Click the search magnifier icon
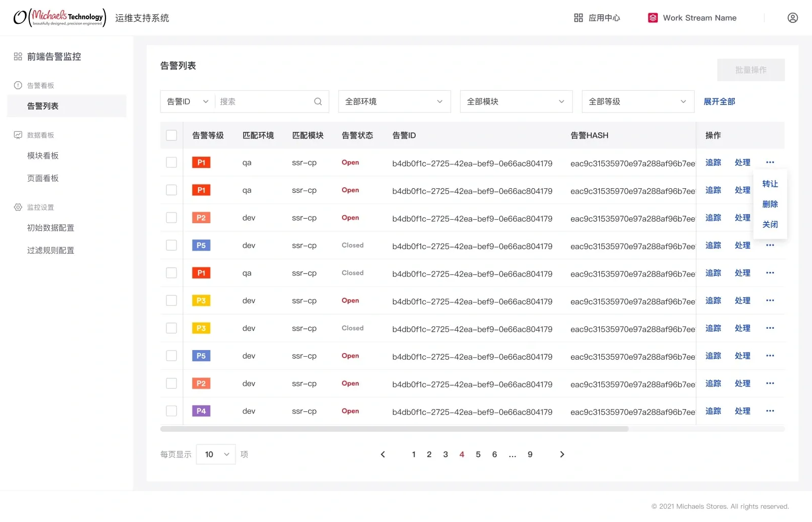The width and height of the screenshot is (812, 522). pyautogui.click(x=318, y=101)
